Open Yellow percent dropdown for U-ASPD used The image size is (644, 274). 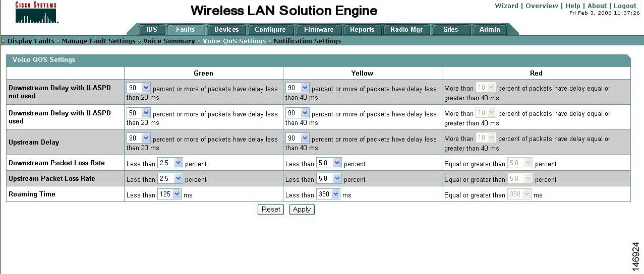click(298, 113)
